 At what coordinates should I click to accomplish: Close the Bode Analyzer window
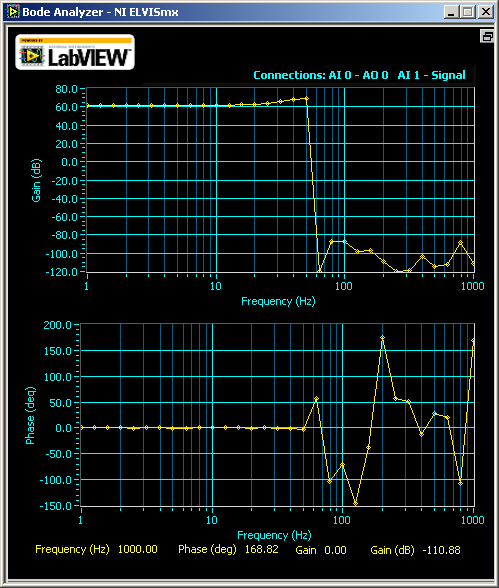[486, 12]
